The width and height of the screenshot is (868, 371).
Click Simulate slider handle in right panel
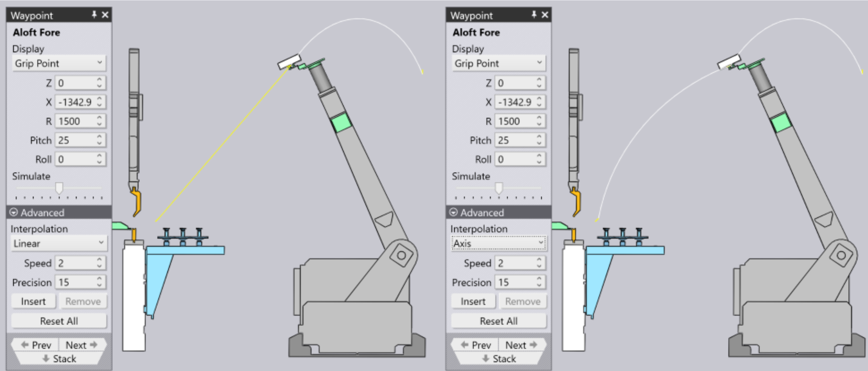point(499,188)
